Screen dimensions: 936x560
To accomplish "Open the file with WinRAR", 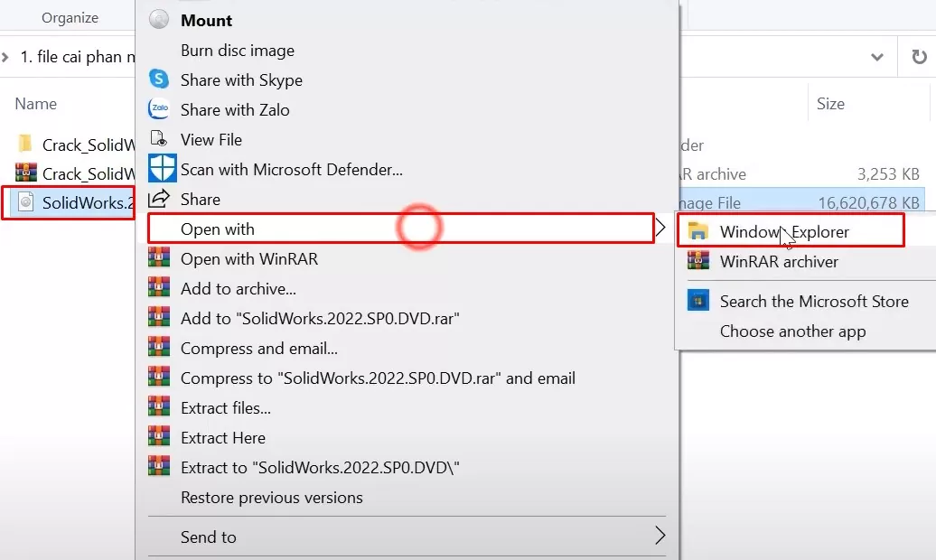I will 247,258.
